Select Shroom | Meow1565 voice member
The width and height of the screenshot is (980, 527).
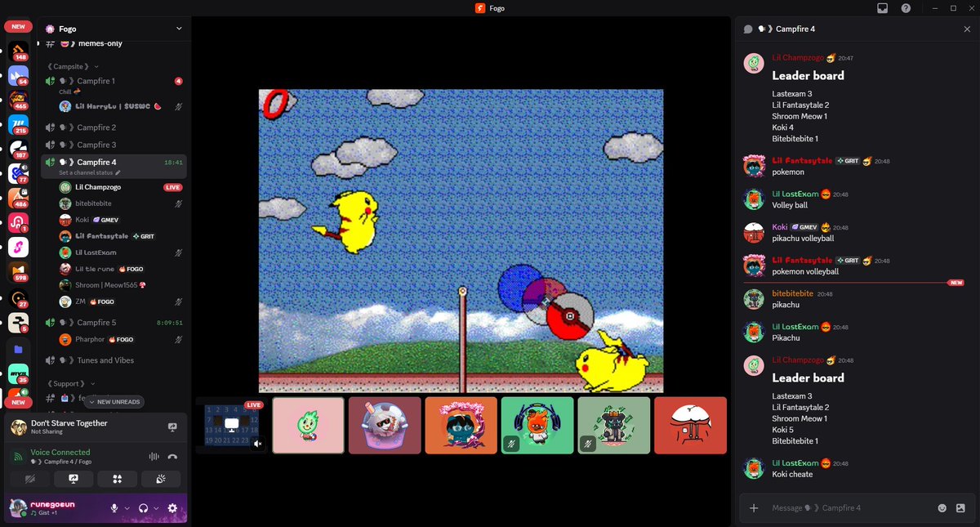[x=122, y=285]
